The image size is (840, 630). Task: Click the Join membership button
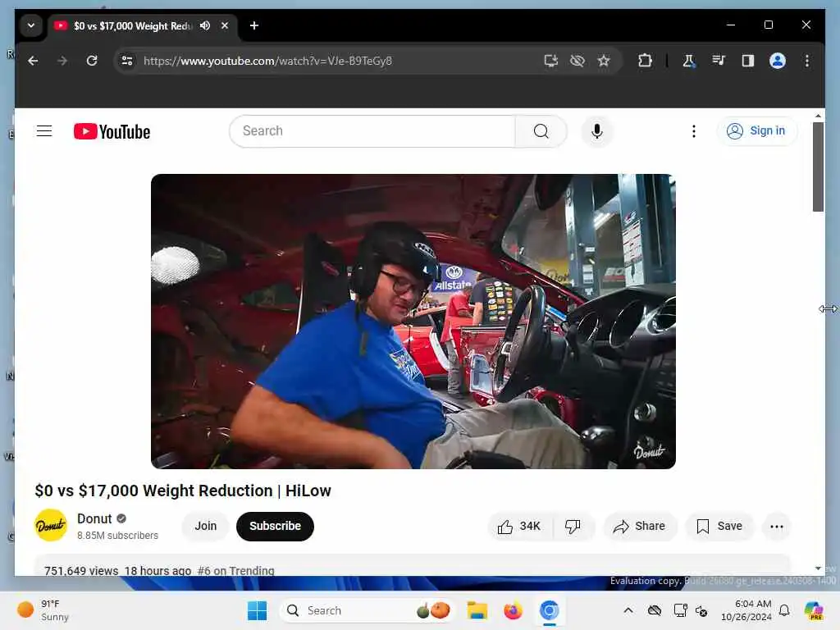click(x=206, y=526)
